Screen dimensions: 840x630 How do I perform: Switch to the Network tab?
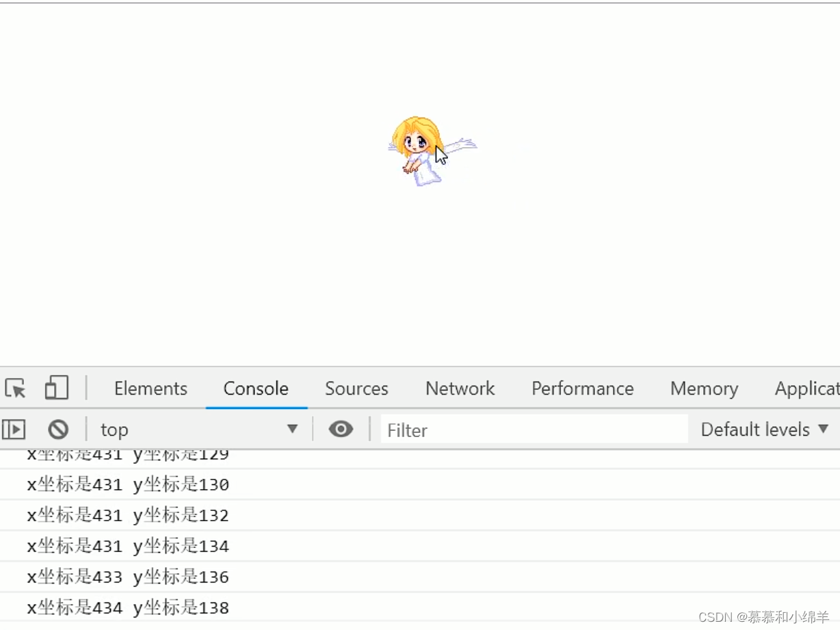click(460, 389)
